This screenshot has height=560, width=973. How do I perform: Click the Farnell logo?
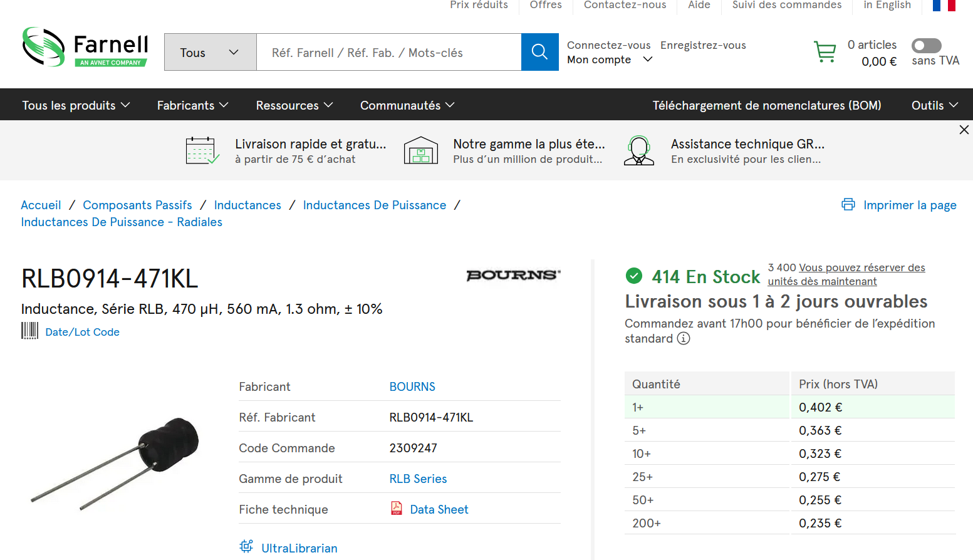click(x=85, y=47)
